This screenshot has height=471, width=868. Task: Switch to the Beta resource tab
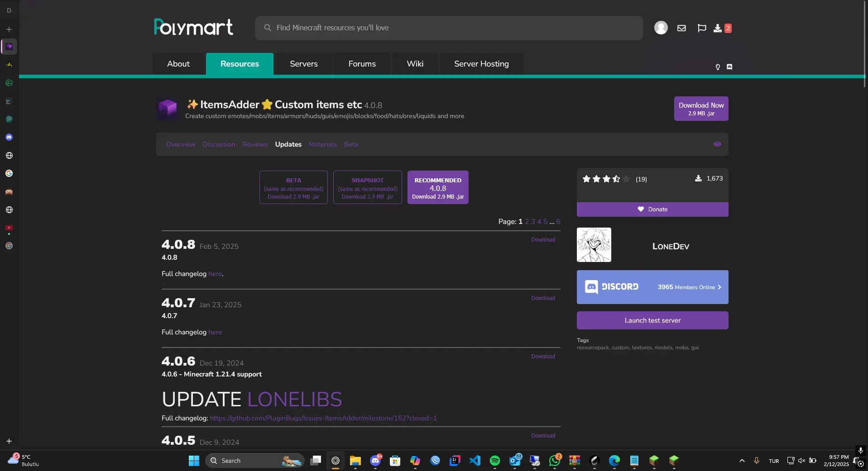(351, 144)
